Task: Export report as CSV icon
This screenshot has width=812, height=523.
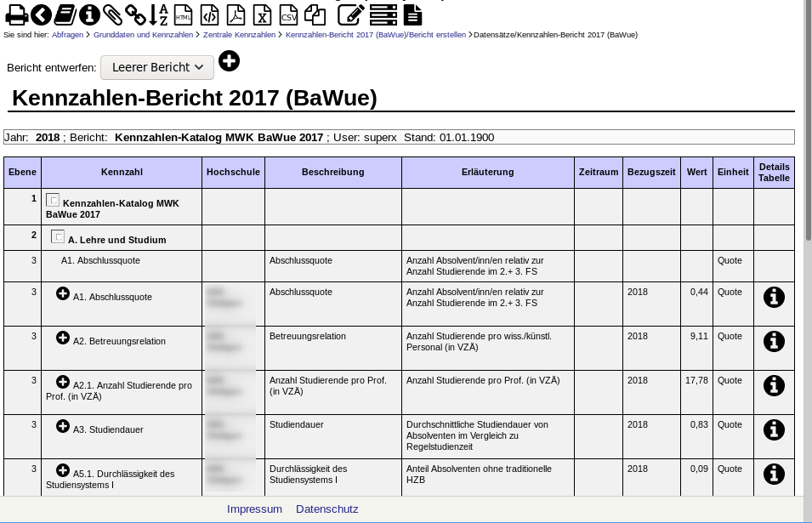Action: pos(289,14)
